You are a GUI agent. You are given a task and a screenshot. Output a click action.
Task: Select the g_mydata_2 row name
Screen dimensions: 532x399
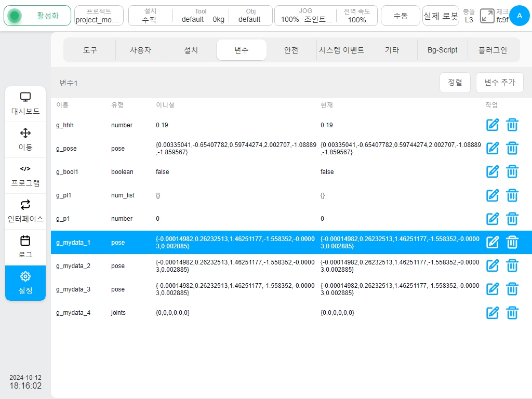(73, 265)
